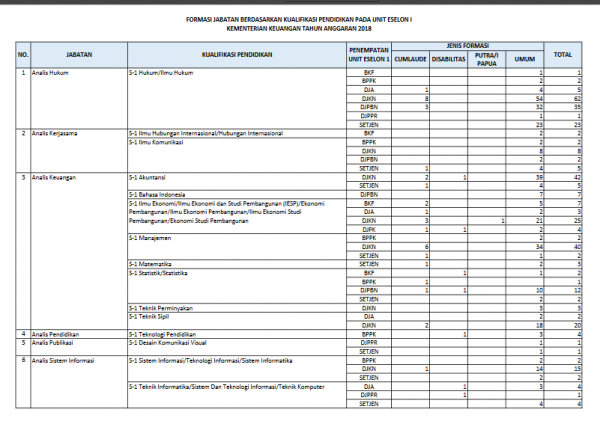Click the 'S-1 Ilmu Komunikasi' qualification cell
Screen dimensions: 600x424
(237, 155)
